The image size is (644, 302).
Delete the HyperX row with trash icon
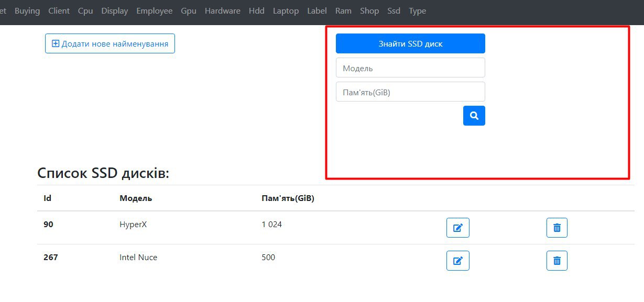tap(556, 228)
